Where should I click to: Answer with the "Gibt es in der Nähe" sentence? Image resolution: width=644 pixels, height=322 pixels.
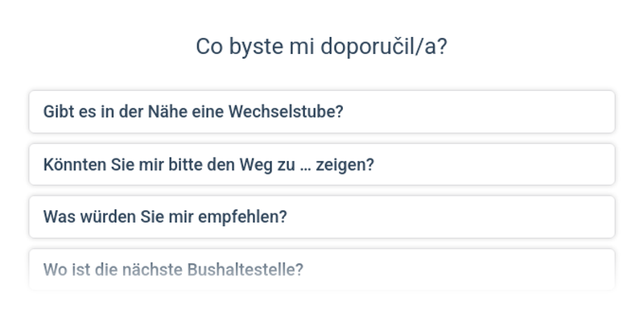coord(322,111)
